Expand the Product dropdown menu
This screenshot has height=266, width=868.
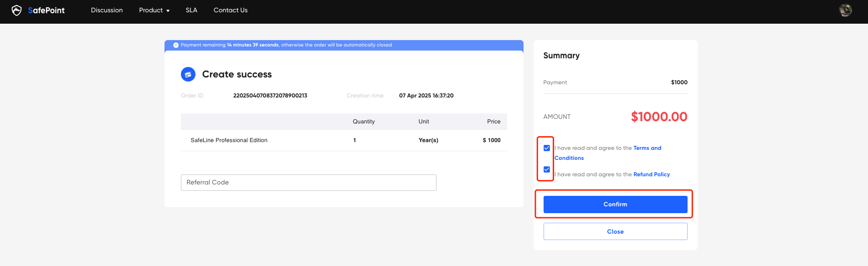[154, 10]
